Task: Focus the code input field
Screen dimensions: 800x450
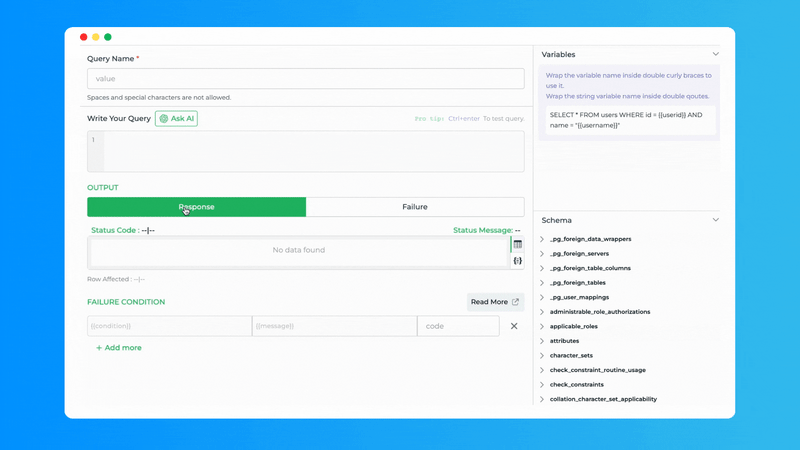Action: [x=458, y=326]
